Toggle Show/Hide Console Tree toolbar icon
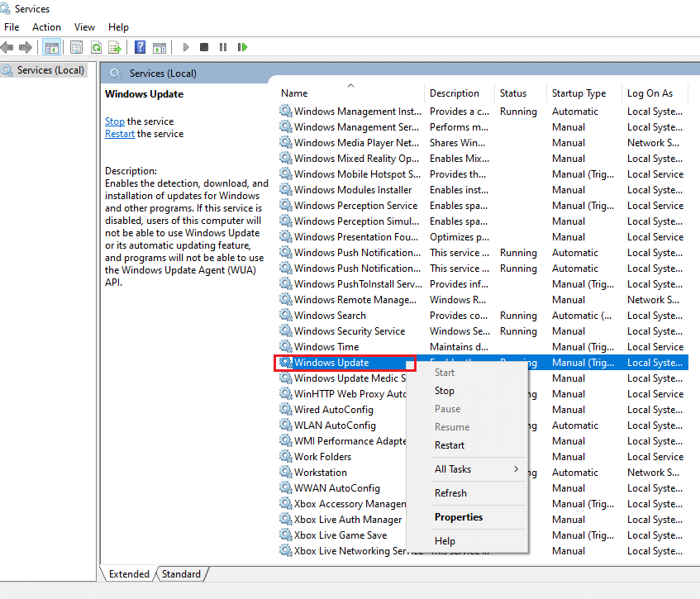The width and height of the screenshot is (700, 599). (52, 47)
